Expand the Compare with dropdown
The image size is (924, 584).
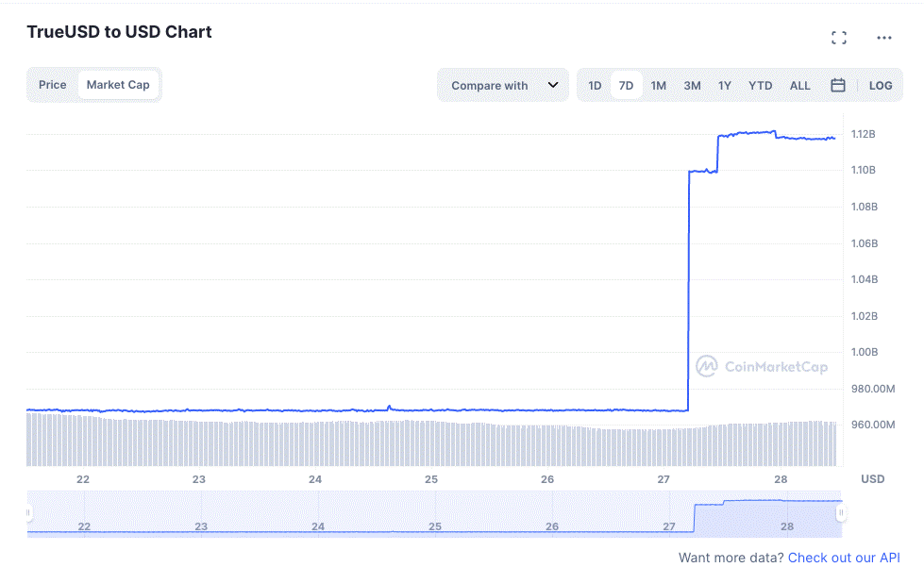tap(503, 86)
